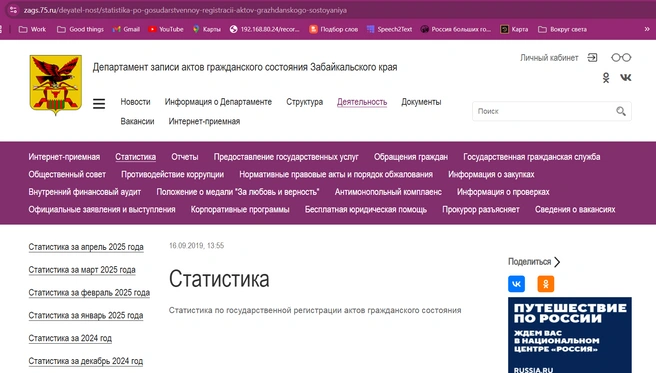This screenshot has height=373, width=656.
Task: Click the site info icon in address bar
Action: click(13, 10)
